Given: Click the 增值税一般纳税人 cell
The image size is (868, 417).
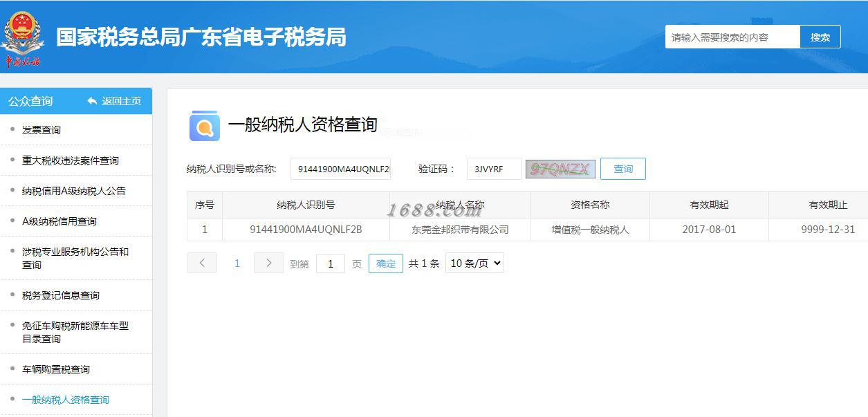Looking at the screenshot, I should coord(590,230).
